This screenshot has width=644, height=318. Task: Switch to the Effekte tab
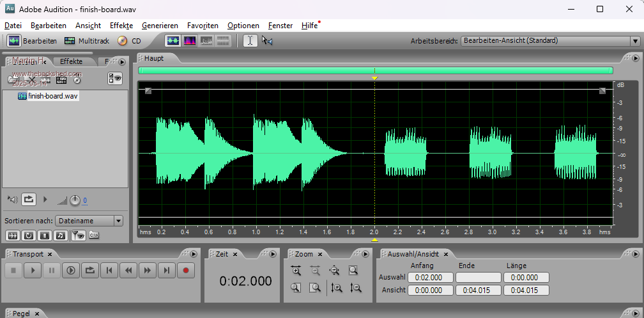click(71, 62)
